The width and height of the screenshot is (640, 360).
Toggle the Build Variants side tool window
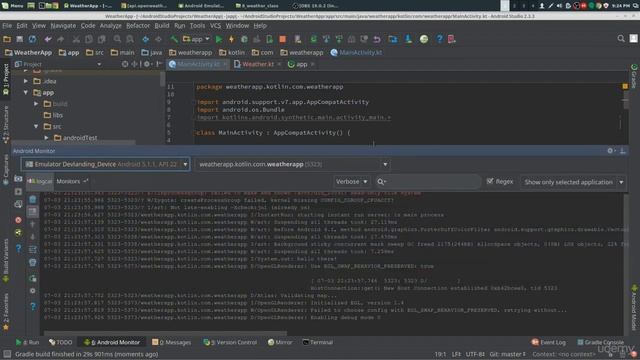(x=6, y=260)
